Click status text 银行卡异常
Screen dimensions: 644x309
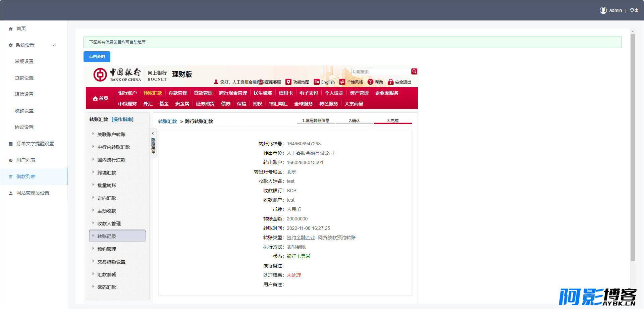tap(299, 256)
